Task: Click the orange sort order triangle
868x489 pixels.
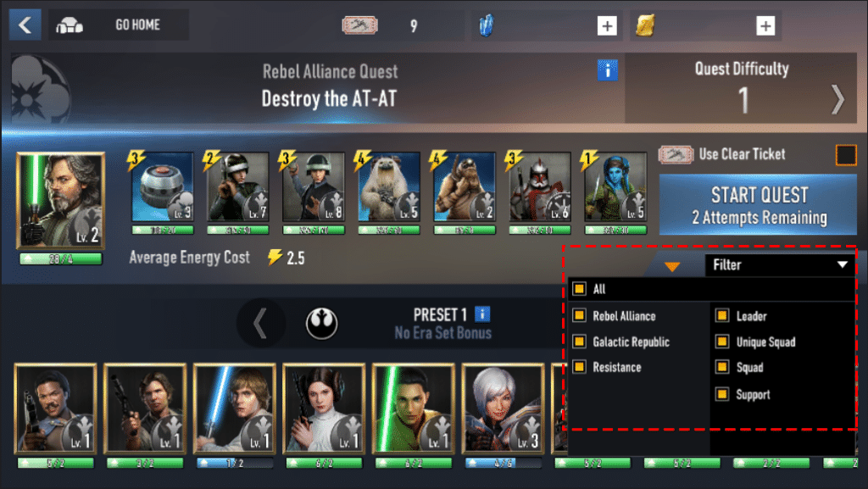Action: [x=672, y=267]
